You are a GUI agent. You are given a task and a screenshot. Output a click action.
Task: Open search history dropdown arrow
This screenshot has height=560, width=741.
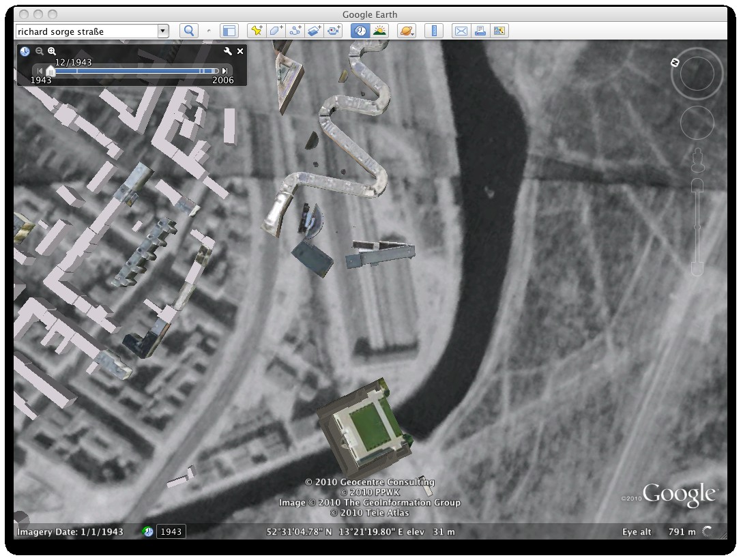pyautogui.click(x=162, y=31)
